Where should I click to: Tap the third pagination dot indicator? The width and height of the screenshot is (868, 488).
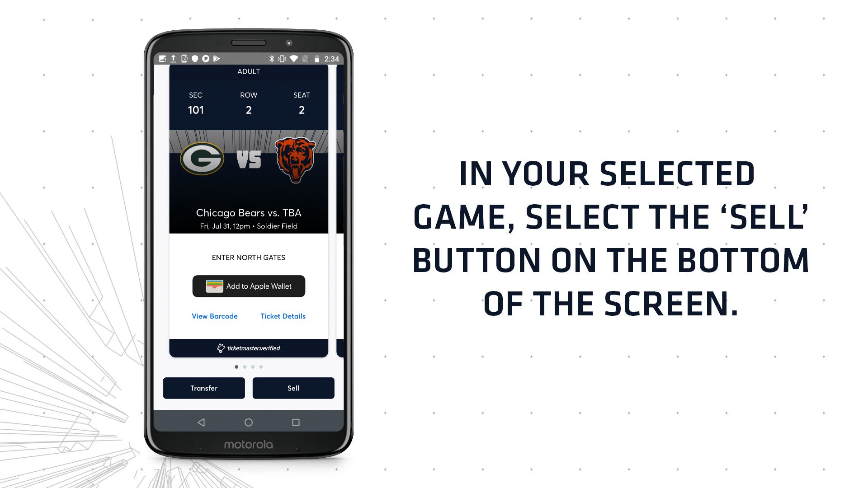(x=253, y=366)
